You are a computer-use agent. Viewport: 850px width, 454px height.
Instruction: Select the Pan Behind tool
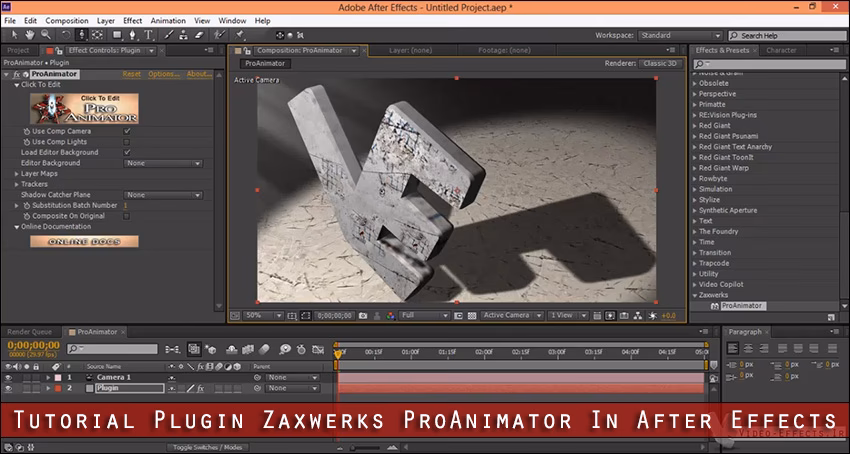(98, 35)
